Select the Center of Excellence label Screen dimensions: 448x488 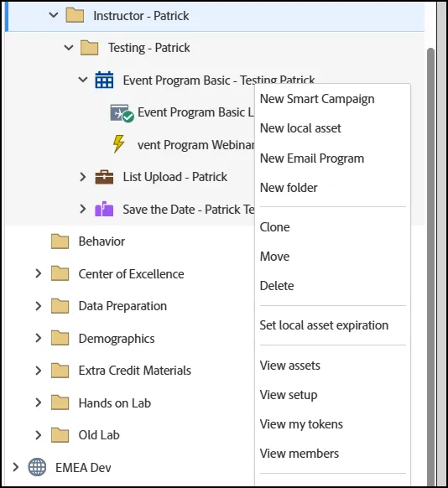(131, 274)
